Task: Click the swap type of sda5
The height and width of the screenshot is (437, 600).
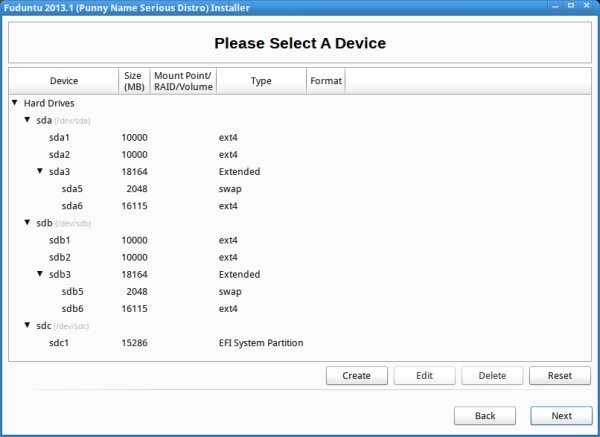Action: tap(230, 189)
